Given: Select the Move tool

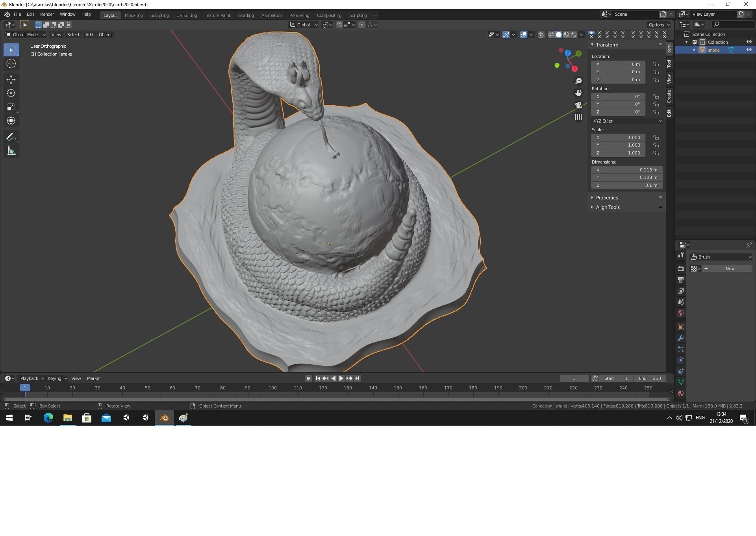Looking at the screenshot, I should [11, 80].
